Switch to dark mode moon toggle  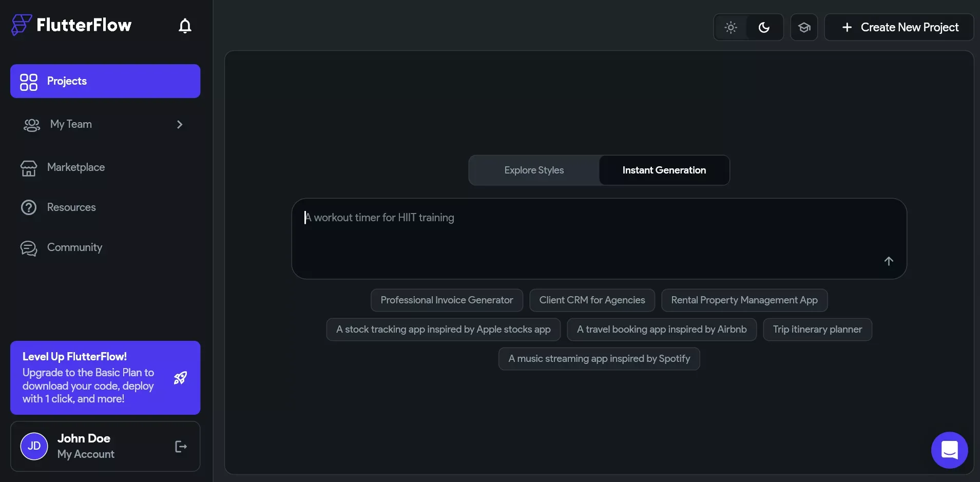click(764, 27)
